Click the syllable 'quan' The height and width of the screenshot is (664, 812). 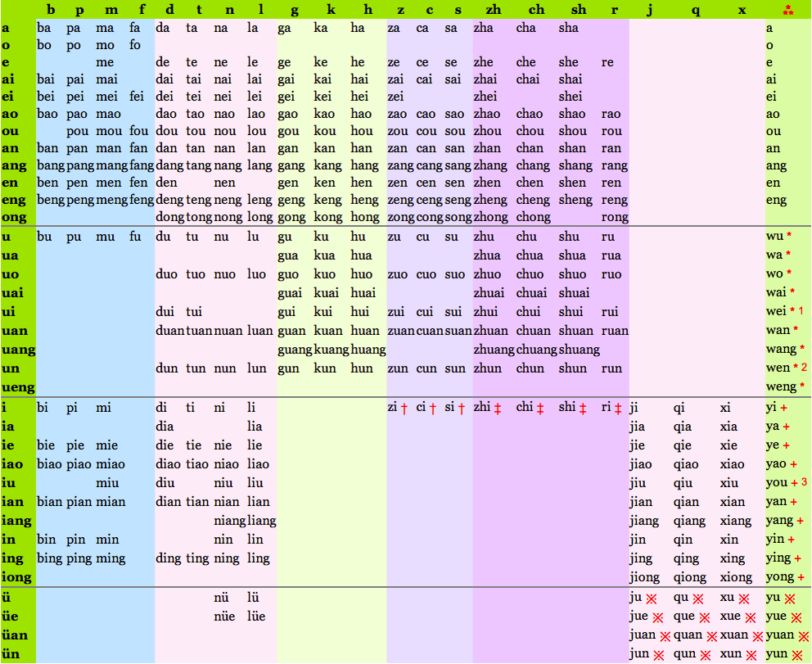[x=688, y=635]
